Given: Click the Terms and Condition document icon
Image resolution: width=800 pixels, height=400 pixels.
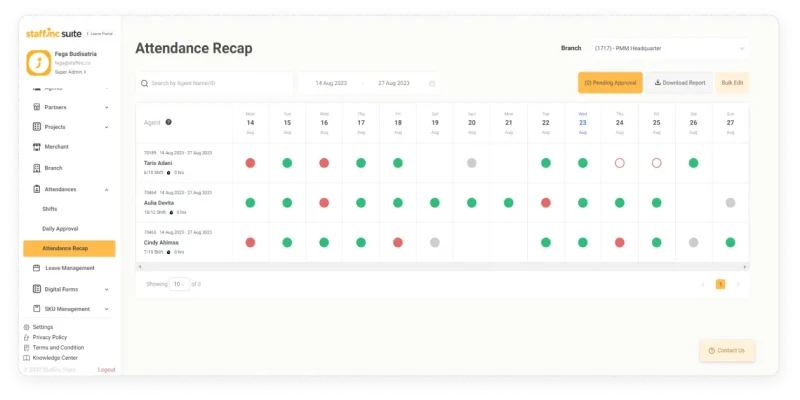Looking at the screenshot, I should (x=27, y=347).
